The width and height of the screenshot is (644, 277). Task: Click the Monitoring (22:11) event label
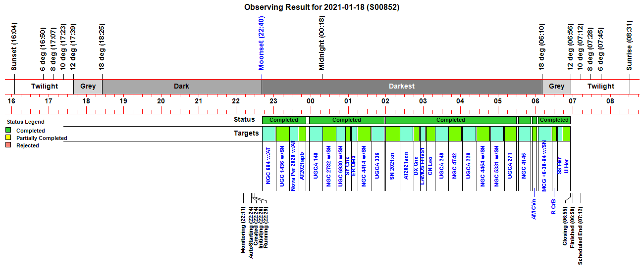(x=243, y=230)
